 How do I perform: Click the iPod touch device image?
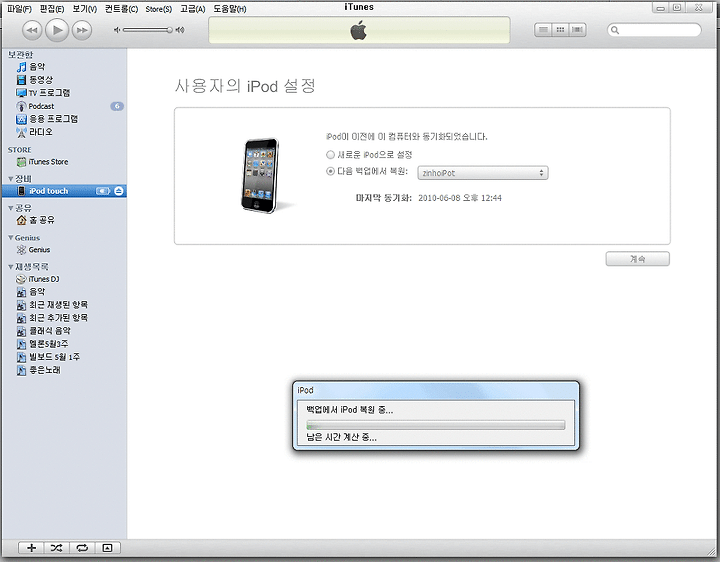(x=260, y=175)
